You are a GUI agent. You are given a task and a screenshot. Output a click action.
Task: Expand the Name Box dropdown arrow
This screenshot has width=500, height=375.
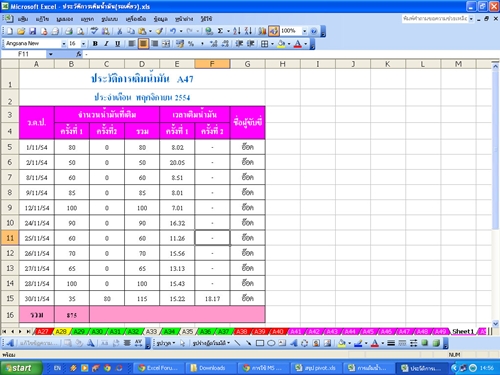pyautogui.click(x=51, y=54)
